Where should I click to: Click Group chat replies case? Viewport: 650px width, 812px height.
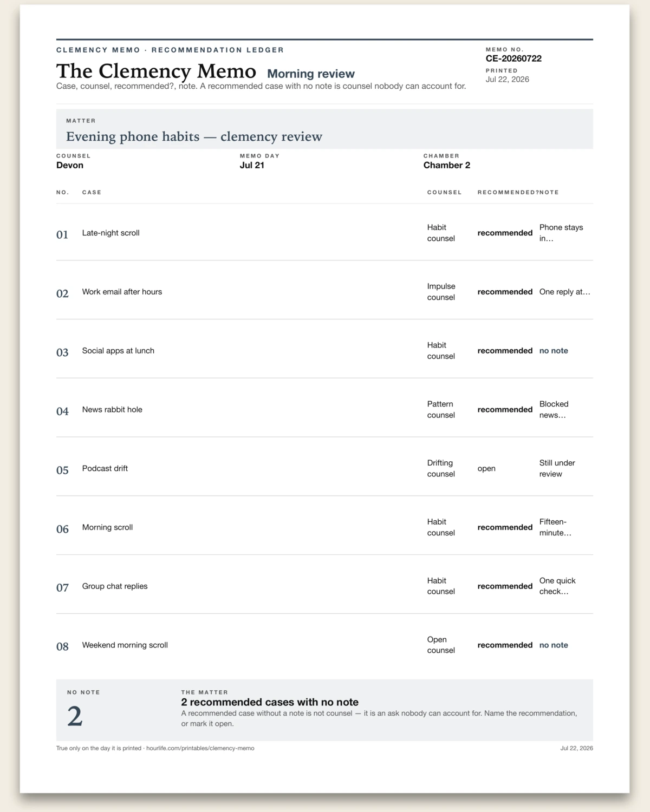pyautogui.click(x=115, y=586)
